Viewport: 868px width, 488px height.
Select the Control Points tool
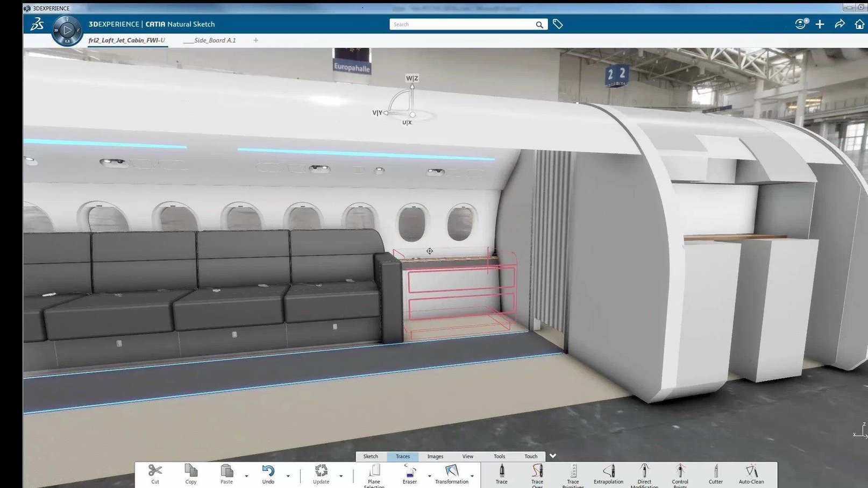[680, 475]
